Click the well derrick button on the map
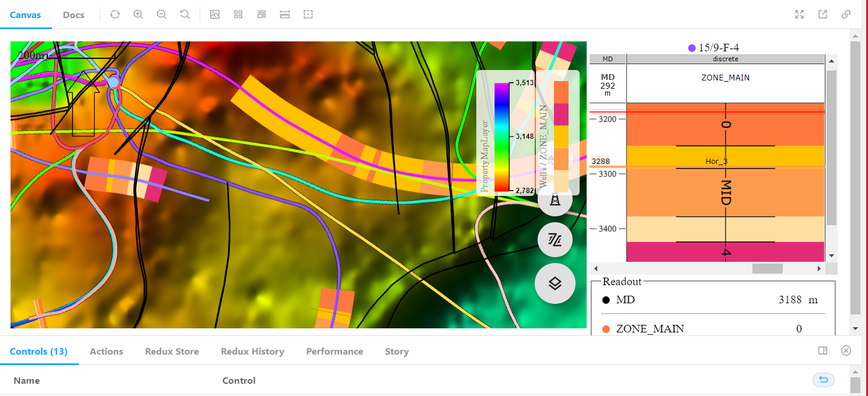 coord(555,200)
